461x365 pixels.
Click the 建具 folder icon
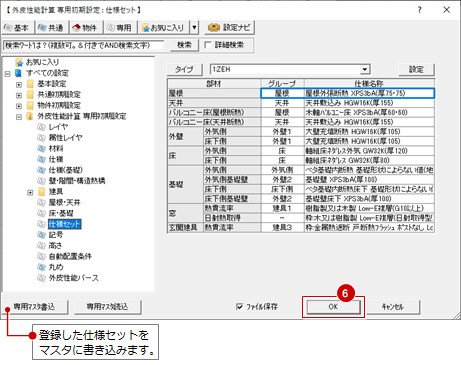coord(41,192)
